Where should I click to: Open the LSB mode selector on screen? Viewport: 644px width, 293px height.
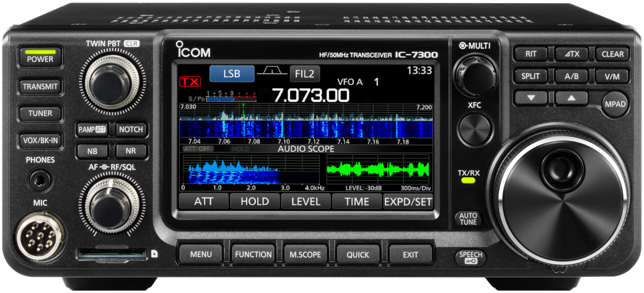pyautogui.click(x=232, y=74)
